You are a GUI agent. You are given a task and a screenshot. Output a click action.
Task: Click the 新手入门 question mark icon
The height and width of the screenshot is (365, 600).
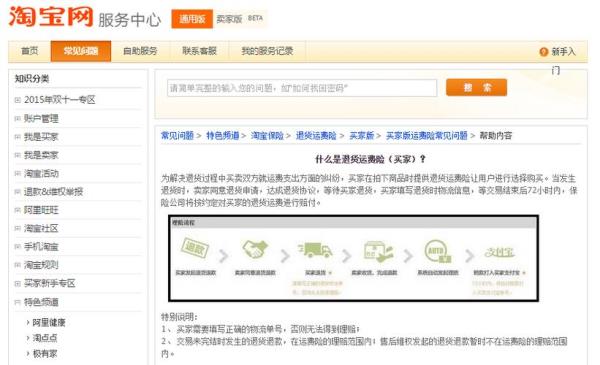543,52
